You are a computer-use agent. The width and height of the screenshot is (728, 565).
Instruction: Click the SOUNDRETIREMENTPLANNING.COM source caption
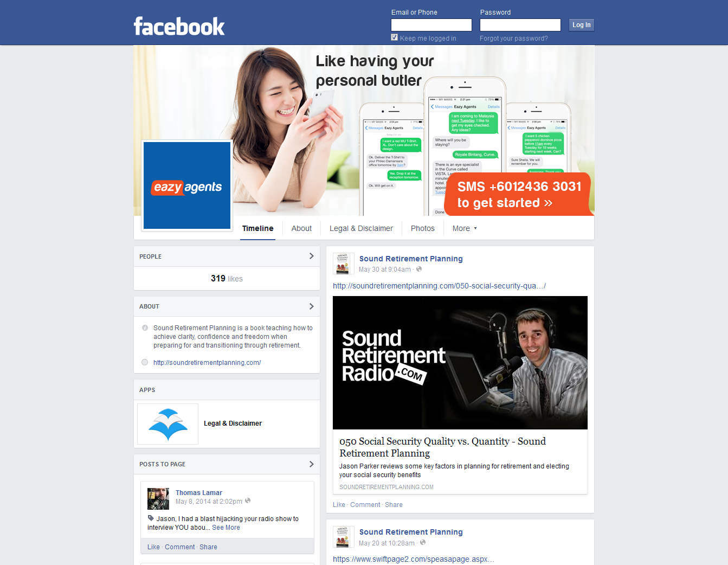[386, 487]
